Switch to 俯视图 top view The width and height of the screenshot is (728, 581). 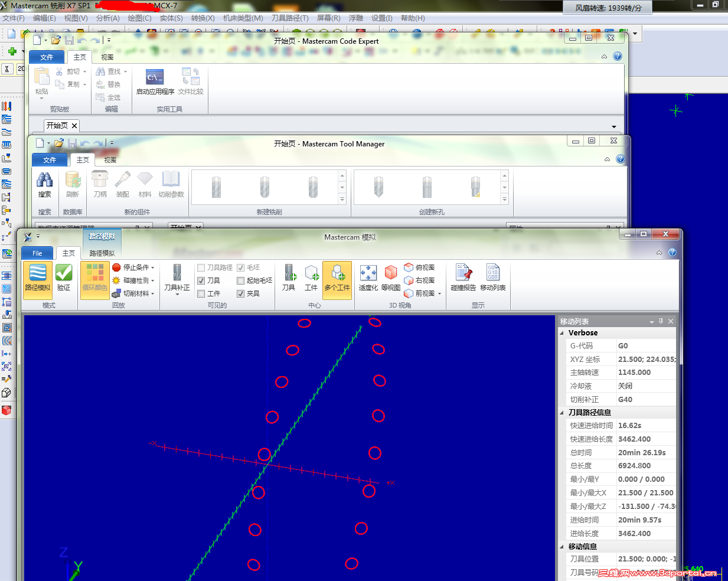[419, 267]
